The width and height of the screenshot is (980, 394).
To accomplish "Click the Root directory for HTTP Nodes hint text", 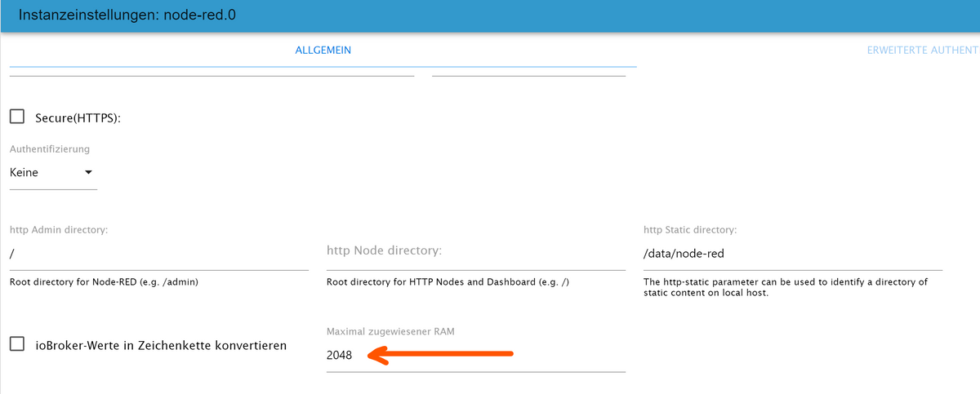I will [448, 282].
